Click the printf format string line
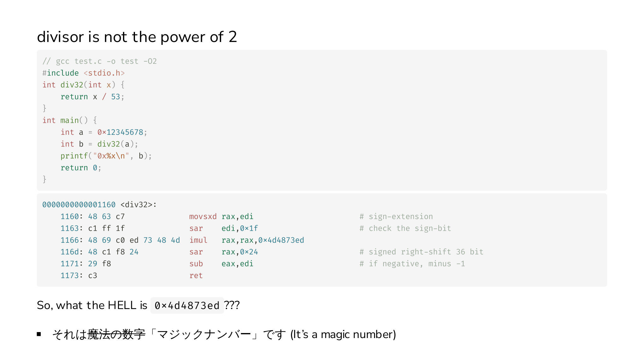The width and height of the screenshot is (644, 363). coord(106,156)
